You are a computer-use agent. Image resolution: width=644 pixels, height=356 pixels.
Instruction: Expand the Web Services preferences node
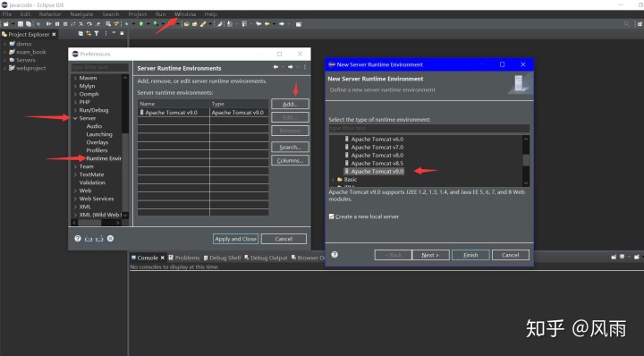[x=75, y=199]
